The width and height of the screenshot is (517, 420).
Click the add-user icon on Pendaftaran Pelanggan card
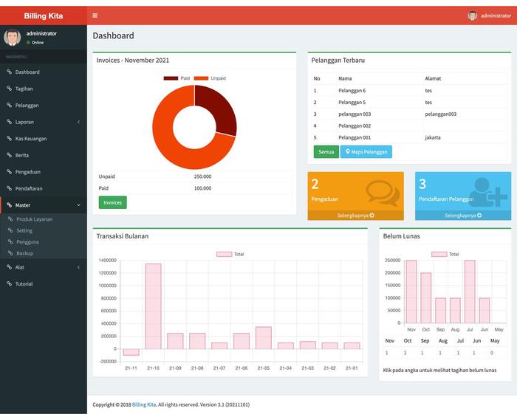coord(488,192)
